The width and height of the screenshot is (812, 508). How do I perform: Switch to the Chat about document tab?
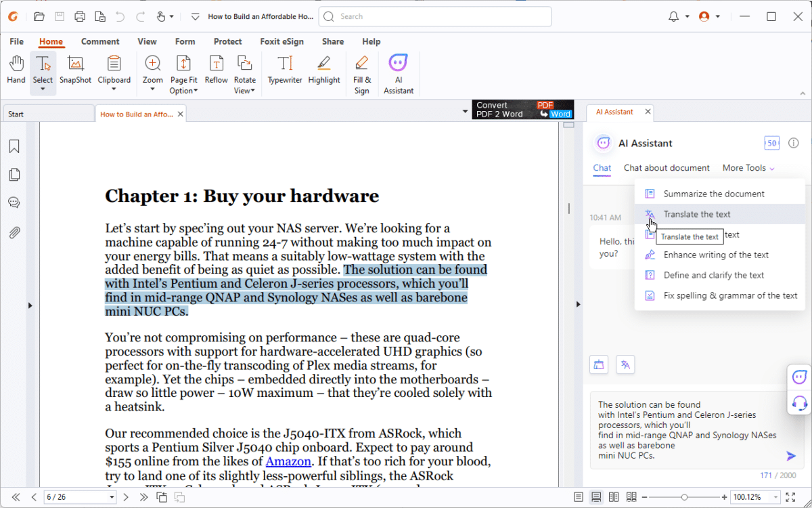[667, 167]
